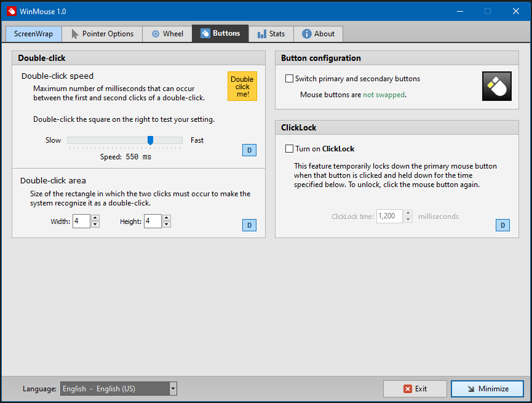Screen dimensions: 532x403
Task: Open the ScreenWrap tab
Action: 34,34
